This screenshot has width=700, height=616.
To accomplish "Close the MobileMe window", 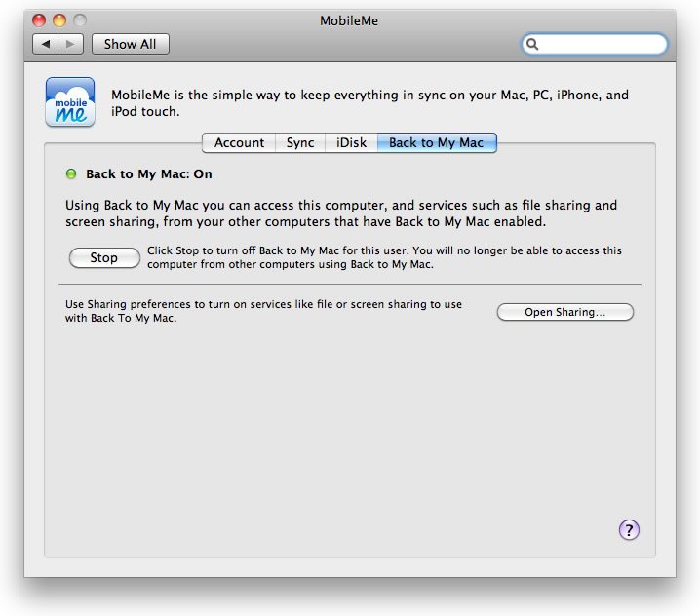I will 39,20.
